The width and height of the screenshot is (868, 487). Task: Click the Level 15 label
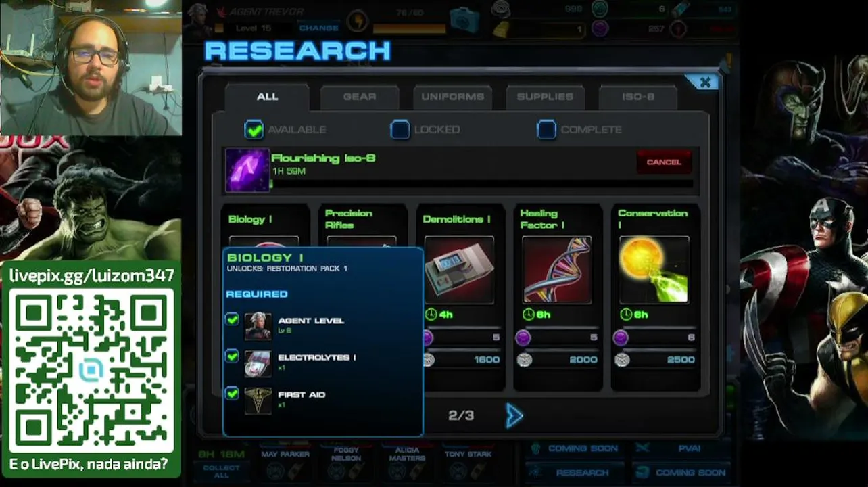[x=254, y=28]
